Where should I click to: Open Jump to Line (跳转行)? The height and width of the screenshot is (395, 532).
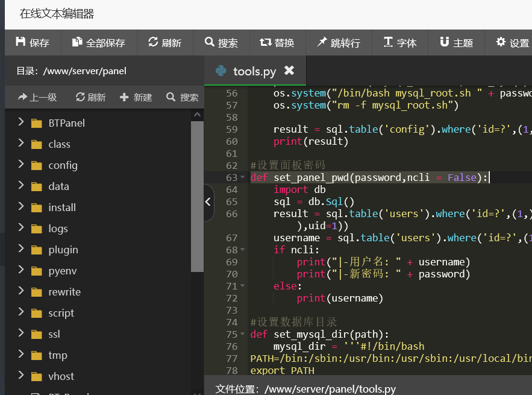tap(338, 43)
